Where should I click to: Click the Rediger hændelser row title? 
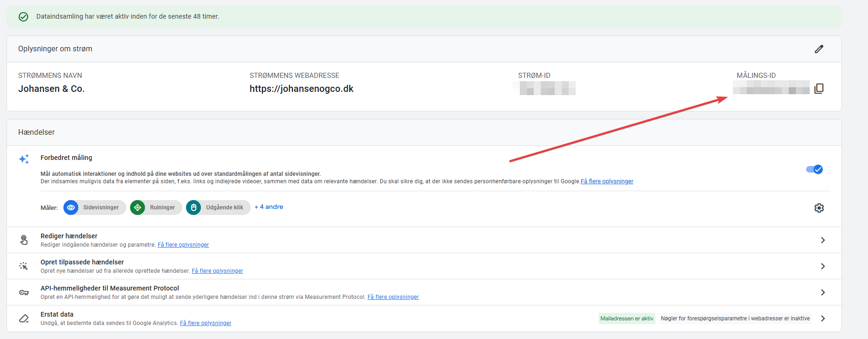pos(69,236)
